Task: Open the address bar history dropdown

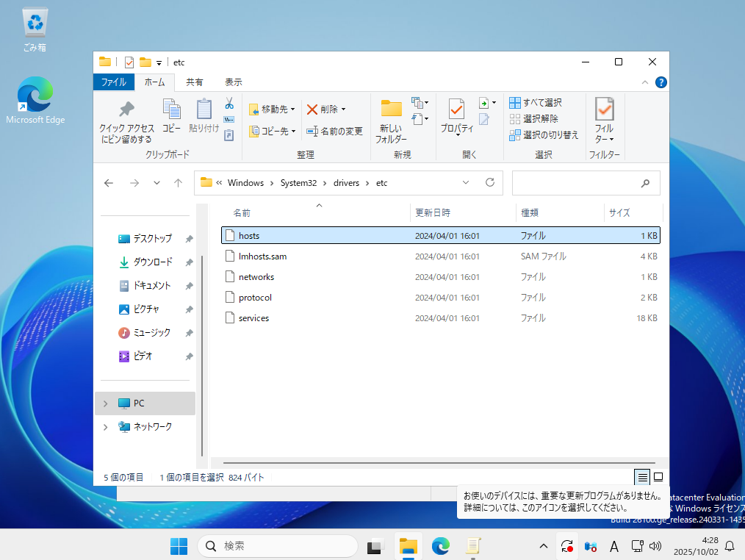Action: [466, 183]
